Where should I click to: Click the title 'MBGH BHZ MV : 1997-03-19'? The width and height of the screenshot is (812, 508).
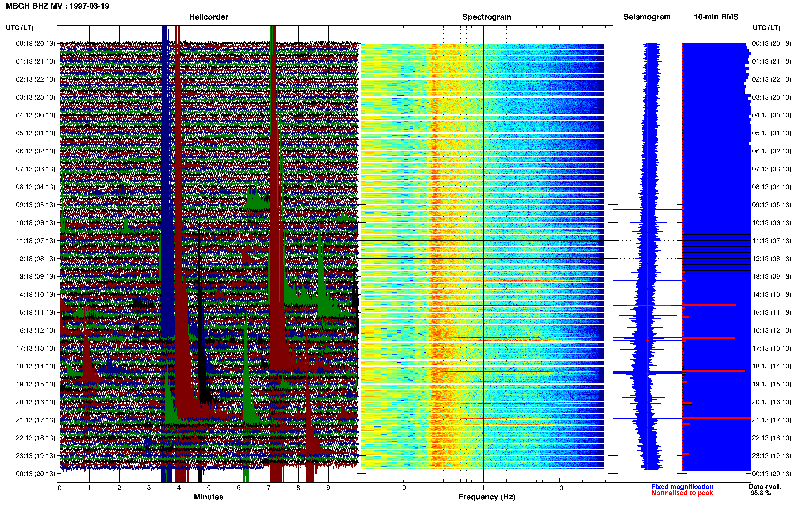pyautogui.click(x=57, y=6)
